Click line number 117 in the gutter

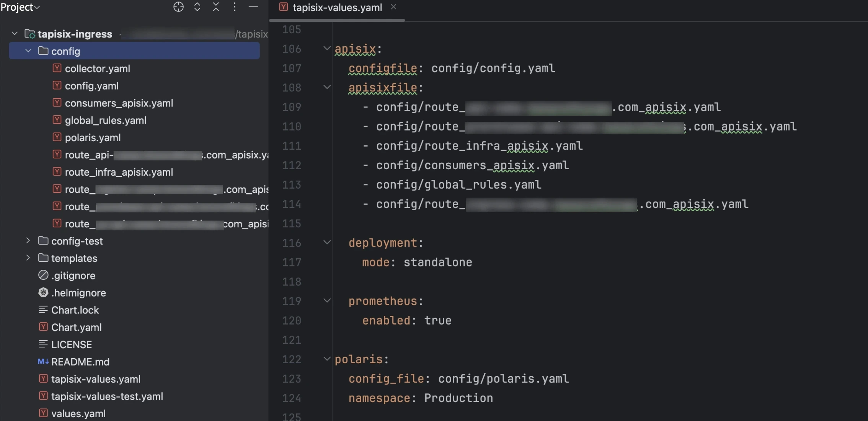[x=292, y=262]
